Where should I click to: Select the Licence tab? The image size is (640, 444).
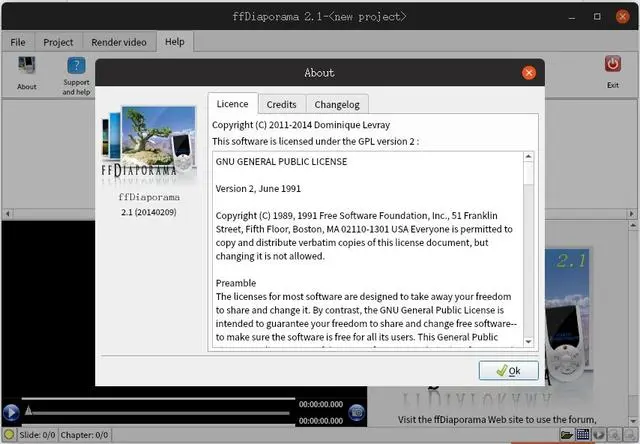(x=232, y=104)
